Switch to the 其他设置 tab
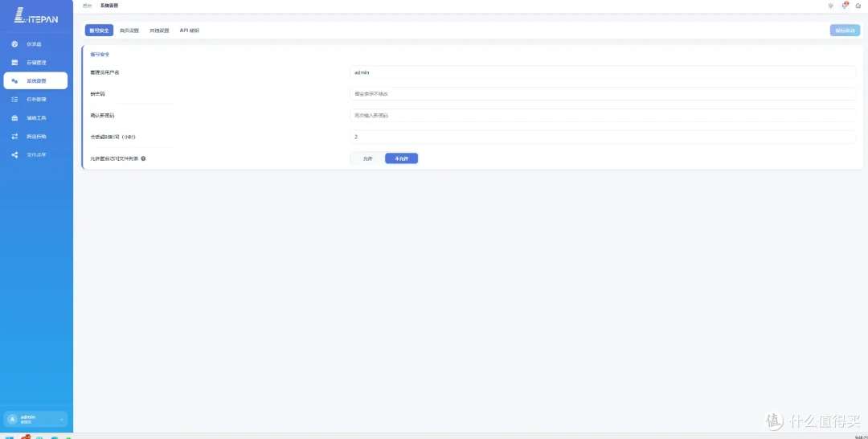The width and height of the screenshot is (868, 439). pyautogui.click(x=159, y=31)
